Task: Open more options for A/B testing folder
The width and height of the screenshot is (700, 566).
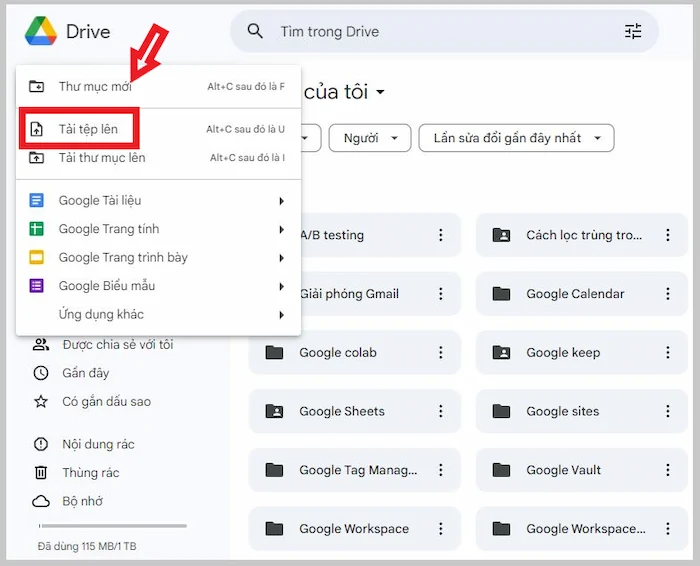Action: [441, 235]
